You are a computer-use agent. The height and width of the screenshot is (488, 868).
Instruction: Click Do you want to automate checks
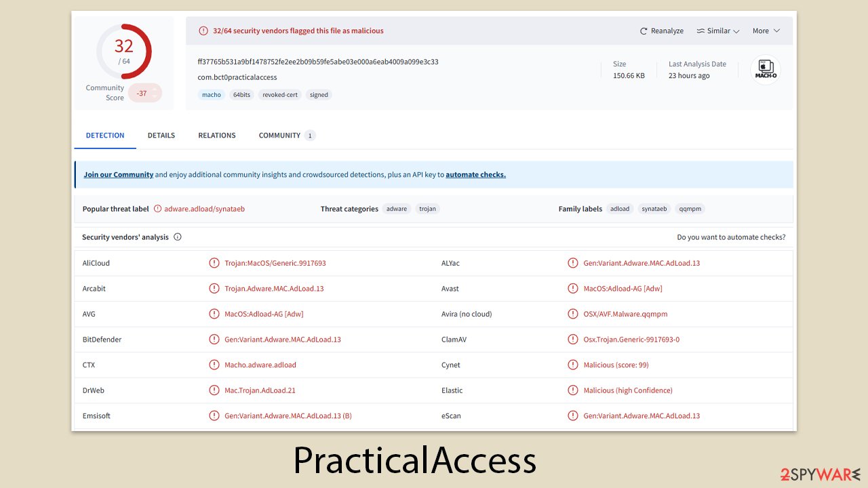pos(731,237)
